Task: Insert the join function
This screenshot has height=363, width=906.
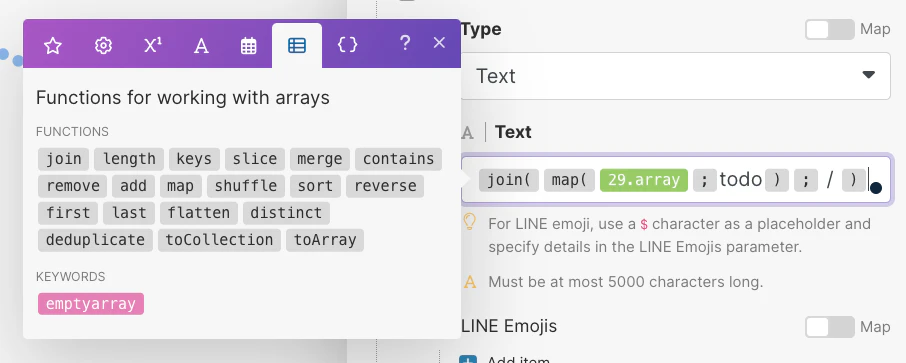Action: coord(64,159)
